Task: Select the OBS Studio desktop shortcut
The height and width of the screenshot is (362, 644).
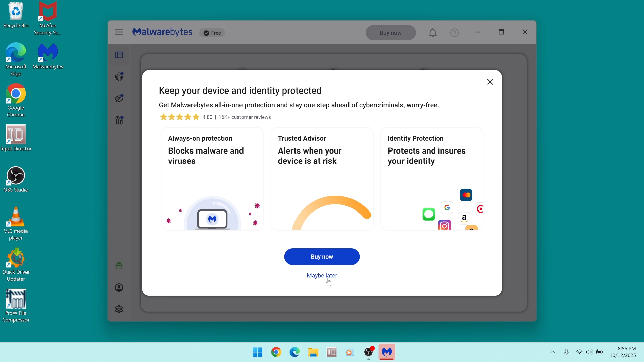Action: click(16, 179)
